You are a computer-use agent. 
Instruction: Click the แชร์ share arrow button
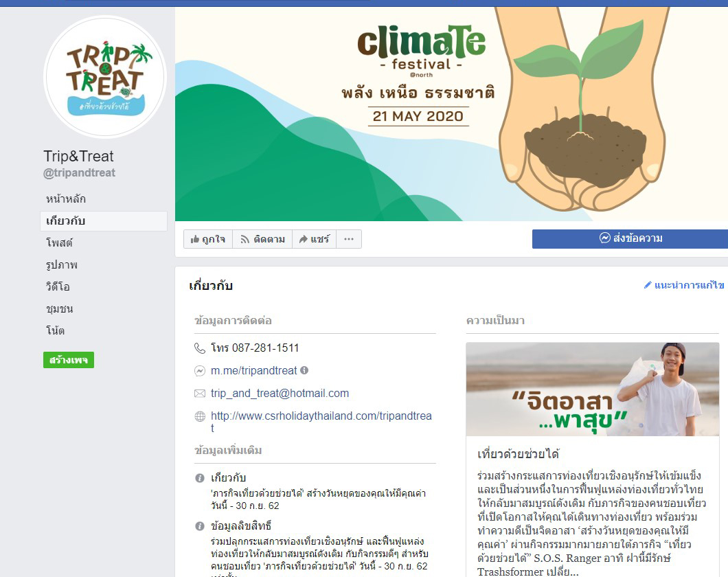(x=314, y=239)
